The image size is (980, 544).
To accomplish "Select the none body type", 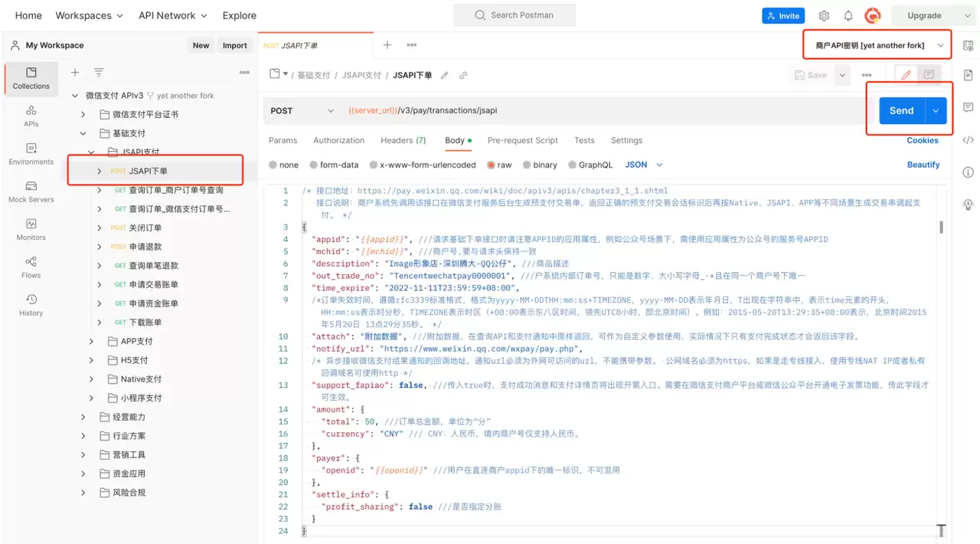I will coord(273,165).
